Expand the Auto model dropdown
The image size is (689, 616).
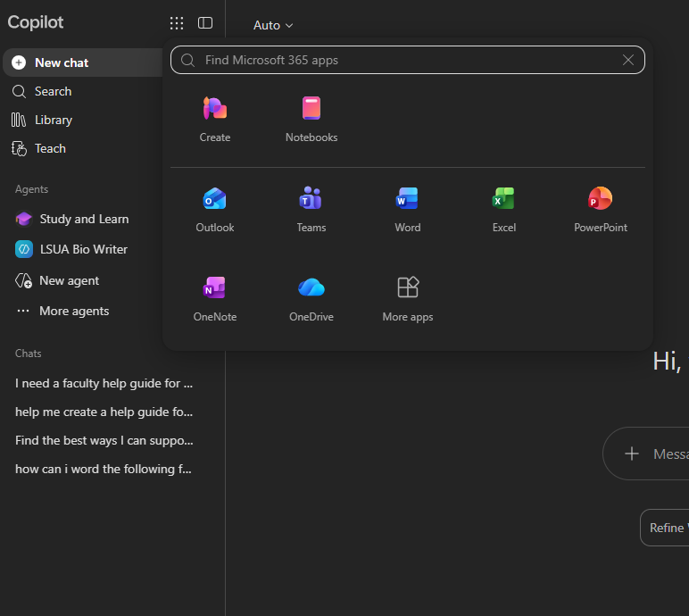pyautogui.click(x=272, y=25)
